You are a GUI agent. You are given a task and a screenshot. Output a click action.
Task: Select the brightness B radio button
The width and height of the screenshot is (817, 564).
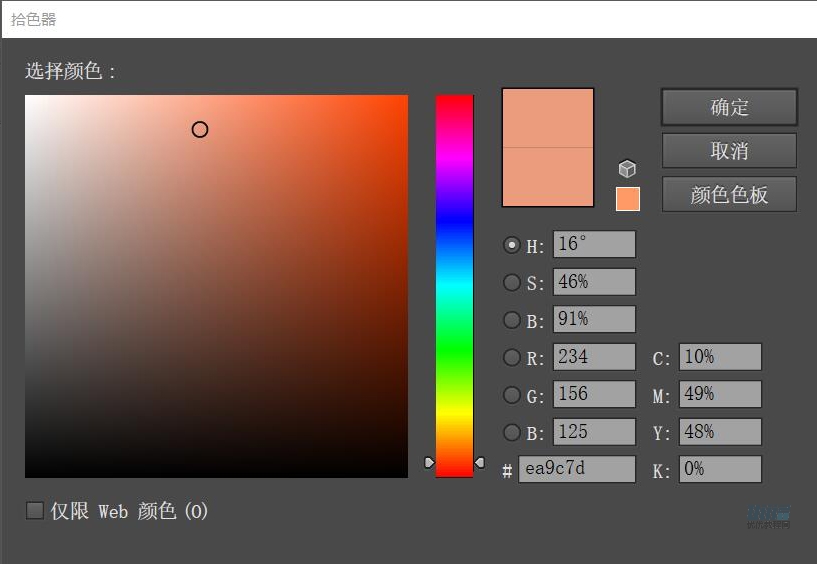coord(512,320)
